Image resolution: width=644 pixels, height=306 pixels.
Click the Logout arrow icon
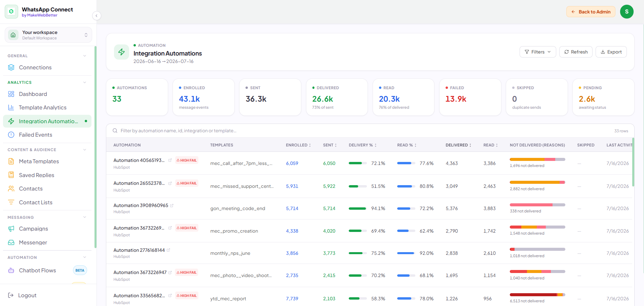11,295
